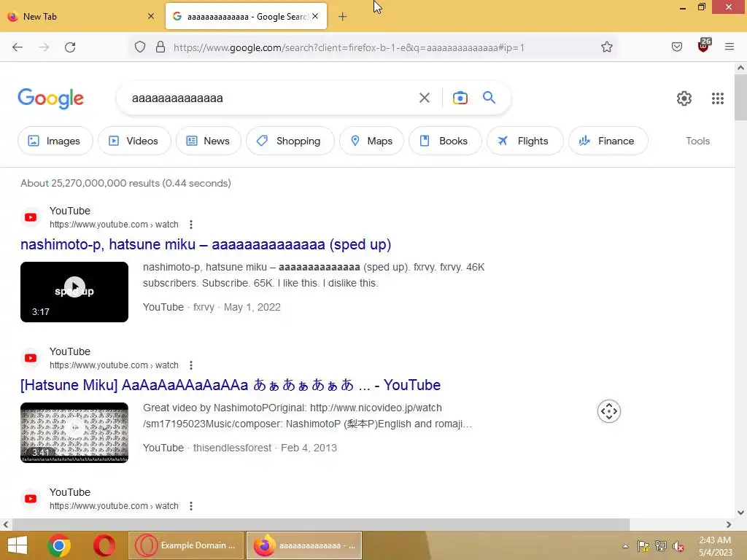Submit search with the magnifier icon
The width and height of the screenshot is (747, 560).
489,98
